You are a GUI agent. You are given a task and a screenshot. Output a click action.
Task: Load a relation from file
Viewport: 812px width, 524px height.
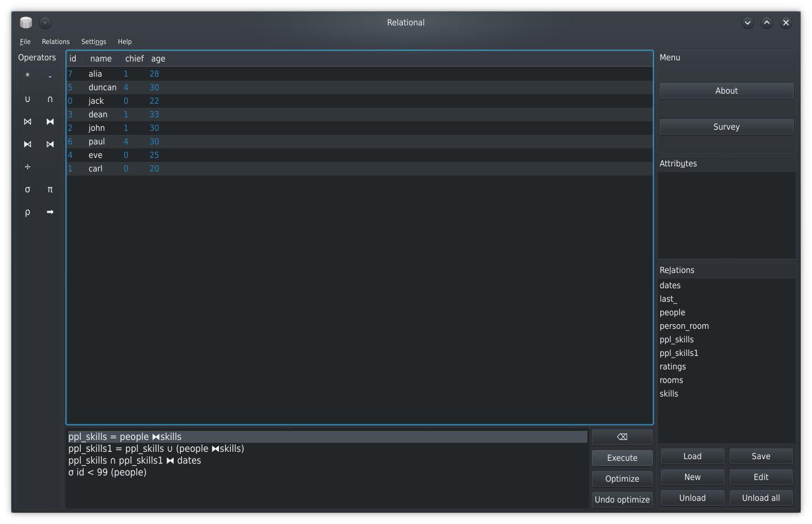692,456
